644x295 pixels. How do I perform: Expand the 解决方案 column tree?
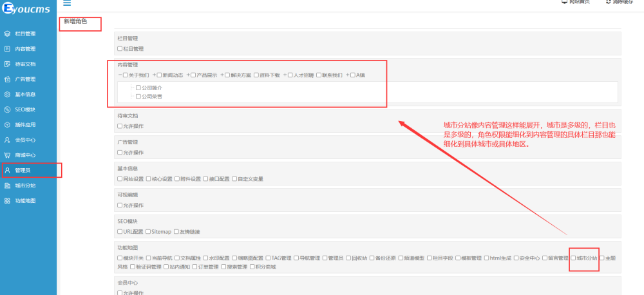point(222,75)
